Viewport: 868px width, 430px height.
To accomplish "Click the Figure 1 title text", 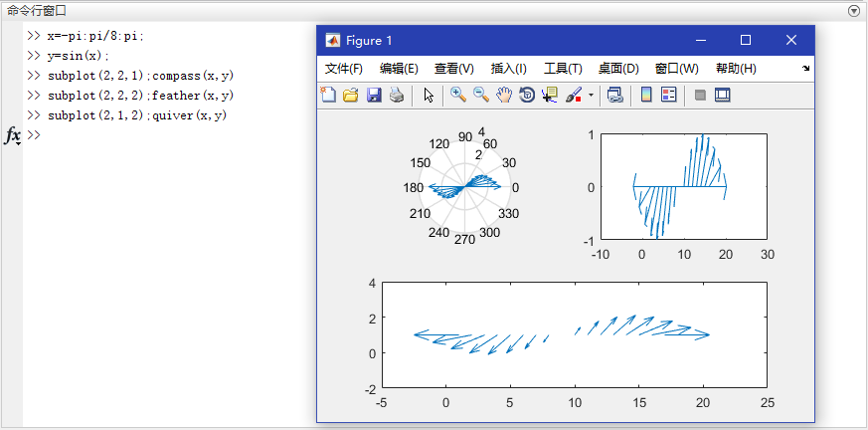I will pos(369,41).
